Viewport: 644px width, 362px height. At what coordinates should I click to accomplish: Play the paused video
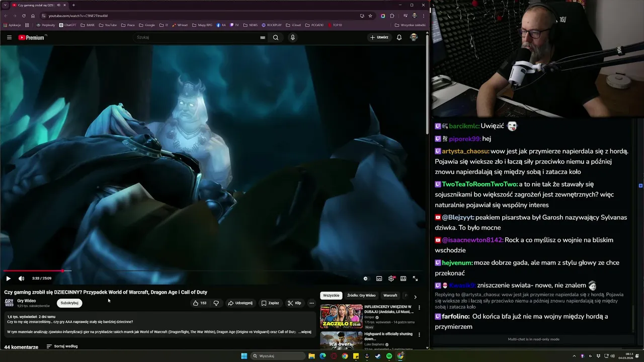8,279
